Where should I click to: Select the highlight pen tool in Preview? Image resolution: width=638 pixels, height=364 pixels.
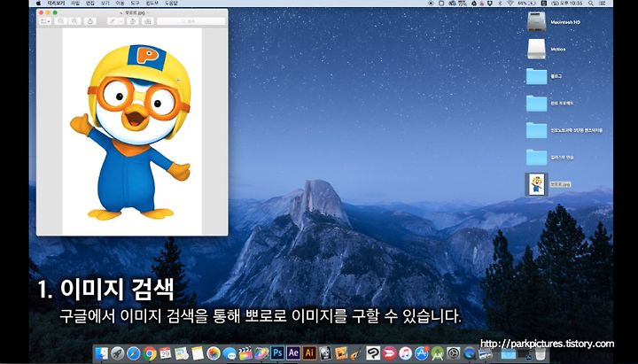[x=112, y=21]
